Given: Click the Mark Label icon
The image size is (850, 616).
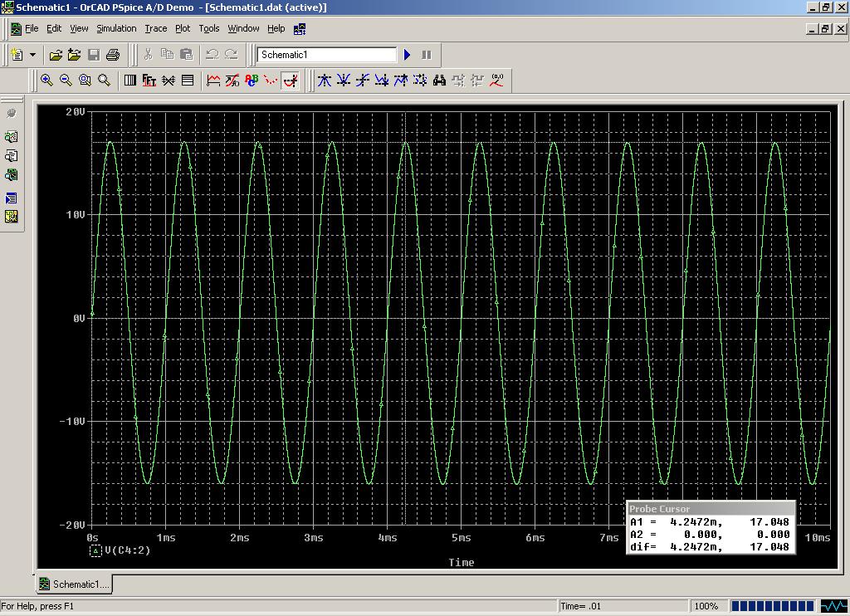Looking at the screenshot, I should click(x=496, y=81).
